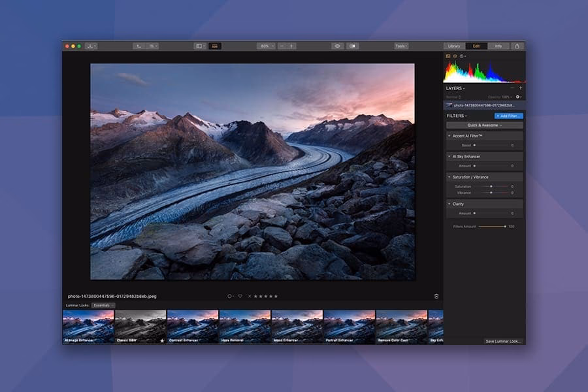Open the Quick & Awesome workspace dropdown
The width and height of the screenshot is (588, 392).
483,125
